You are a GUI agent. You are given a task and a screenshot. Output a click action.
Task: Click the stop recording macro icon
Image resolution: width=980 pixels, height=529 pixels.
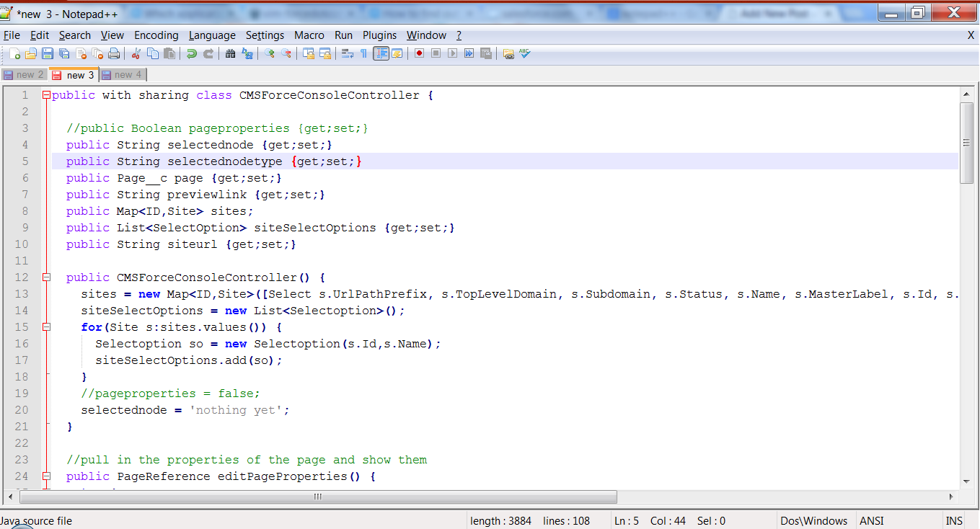[436, 53]
